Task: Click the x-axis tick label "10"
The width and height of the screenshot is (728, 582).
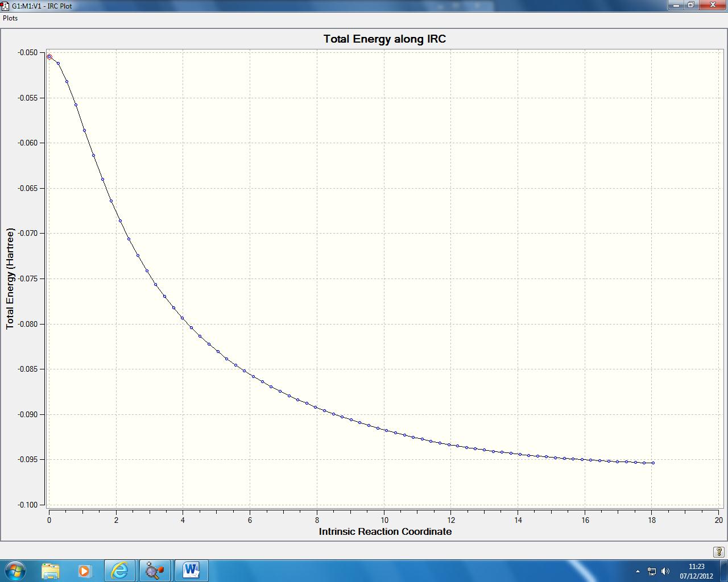Action: tap(384, 520)
